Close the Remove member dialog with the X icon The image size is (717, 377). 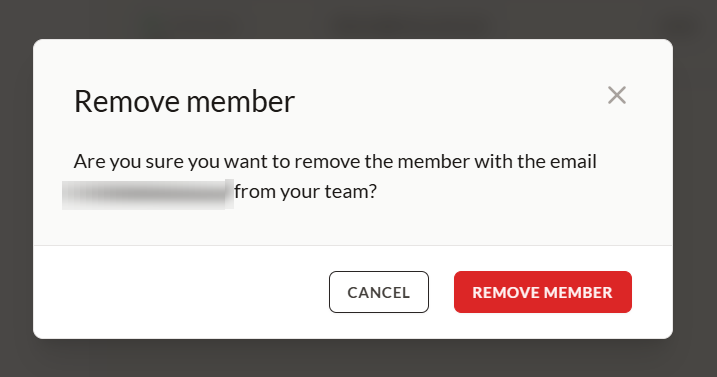tap(616, 95)
